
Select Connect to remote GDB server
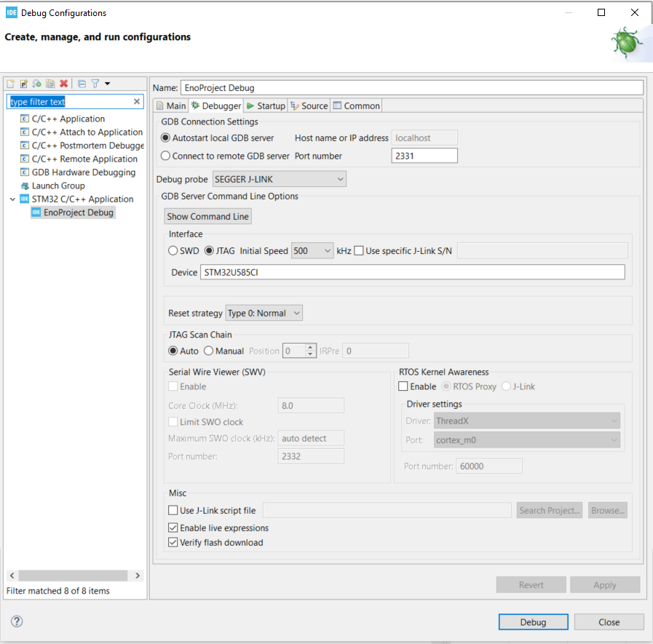[165, 156]
